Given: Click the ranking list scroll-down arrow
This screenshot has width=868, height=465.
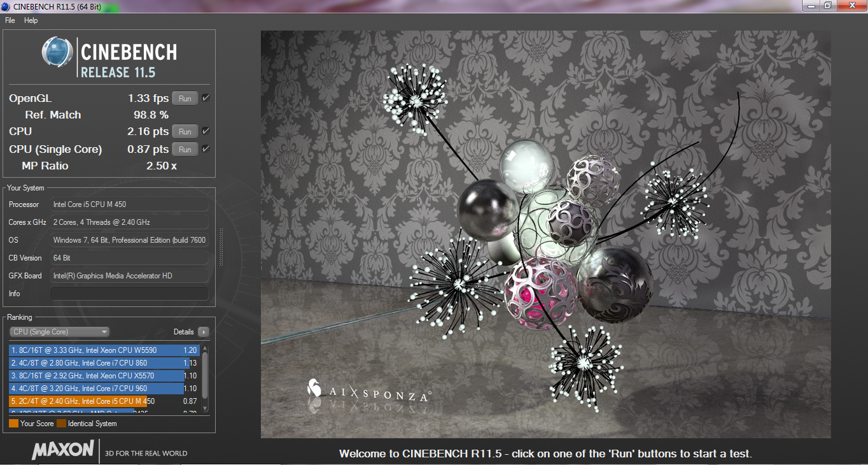Looking at the screenshot, I should [x=205, y=408].
